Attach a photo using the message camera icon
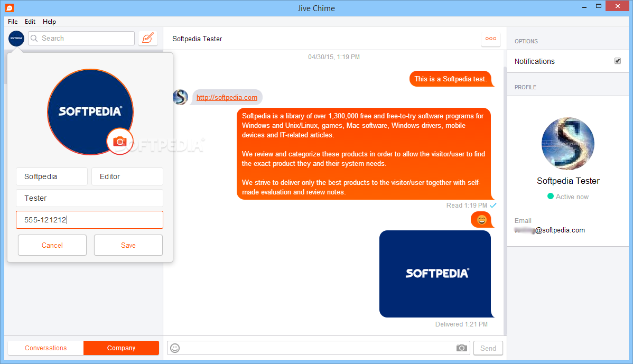This screenshot has width=633, height=364. pos(461,348)
